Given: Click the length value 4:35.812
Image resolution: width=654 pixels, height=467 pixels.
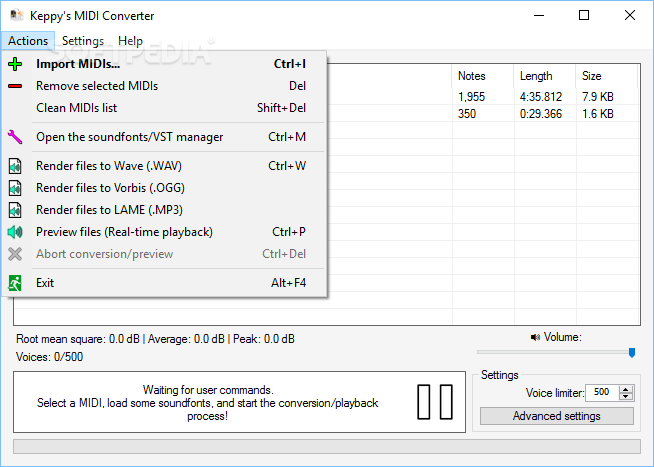Looking at the screenshot, I should [x=541, y=97].
